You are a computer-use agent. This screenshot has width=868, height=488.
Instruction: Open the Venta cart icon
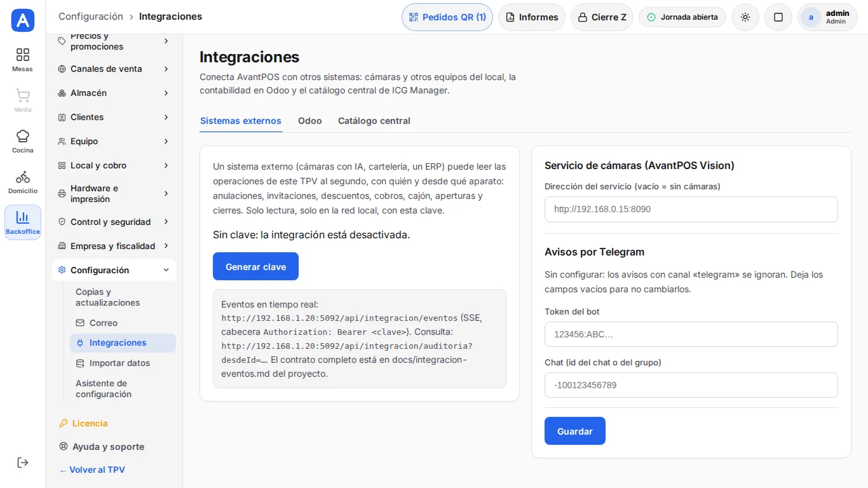tap(23, 100)
